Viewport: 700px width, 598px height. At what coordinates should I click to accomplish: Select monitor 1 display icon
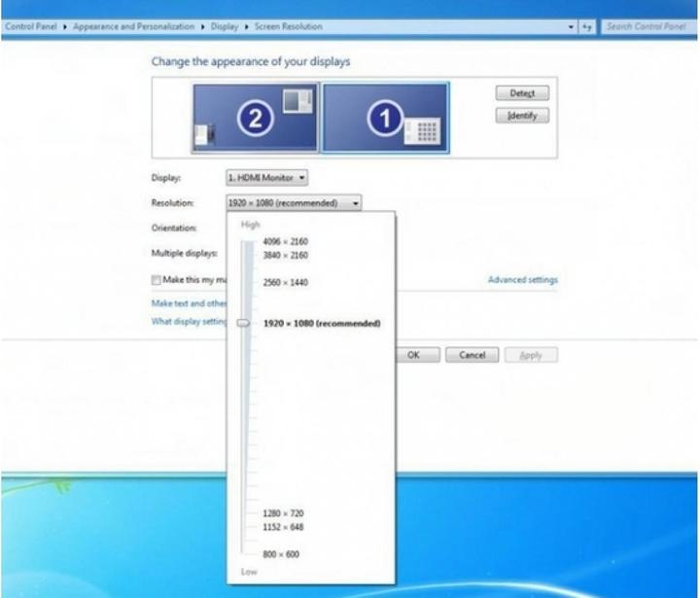[x=385, y=117]
